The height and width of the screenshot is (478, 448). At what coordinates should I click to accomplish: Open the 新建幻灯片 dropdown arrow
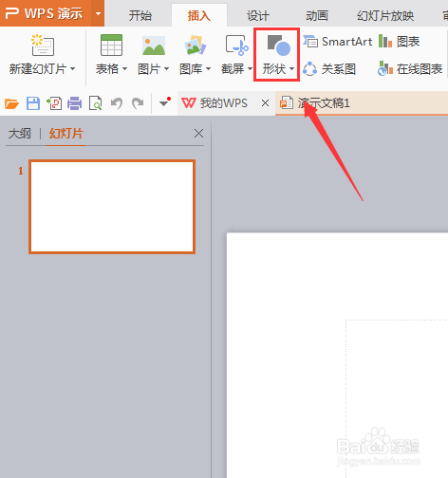[x=73, y=68]
